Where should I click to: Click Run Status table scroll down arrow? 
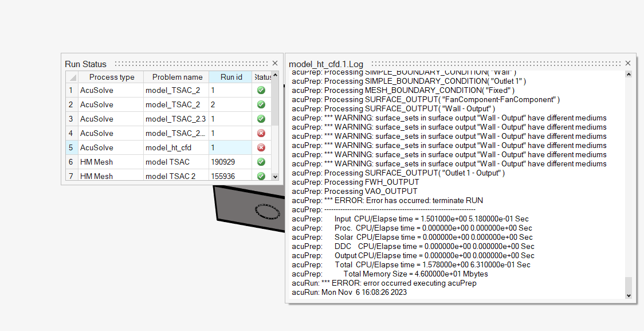click(275, 177)
